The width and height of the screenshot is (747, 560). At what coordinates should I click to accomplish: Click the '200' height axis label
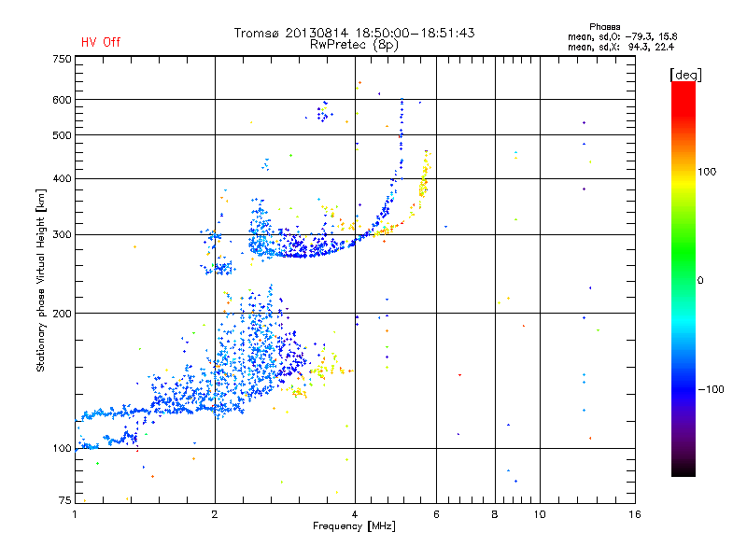point(62,314)
